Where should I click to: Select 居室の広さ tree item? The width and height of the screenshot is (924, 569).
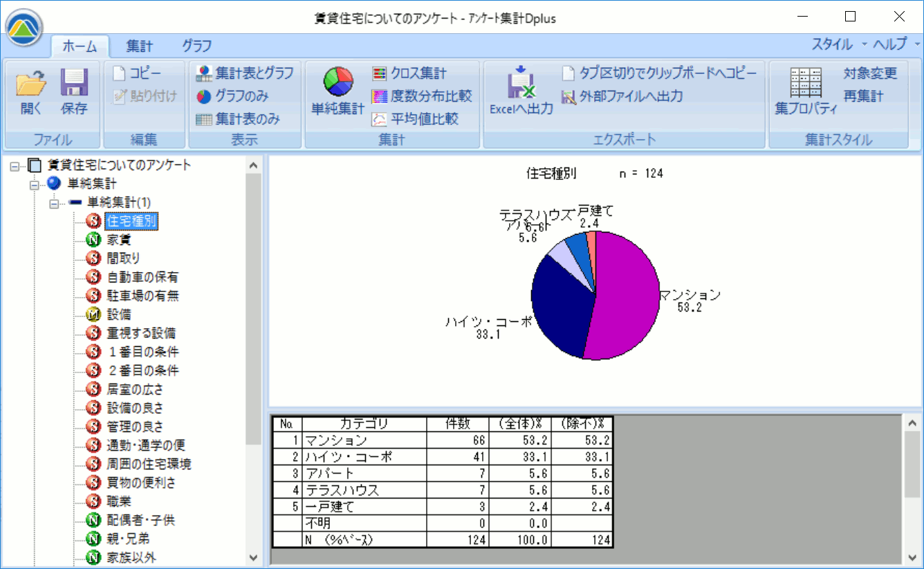pos(135,389)
